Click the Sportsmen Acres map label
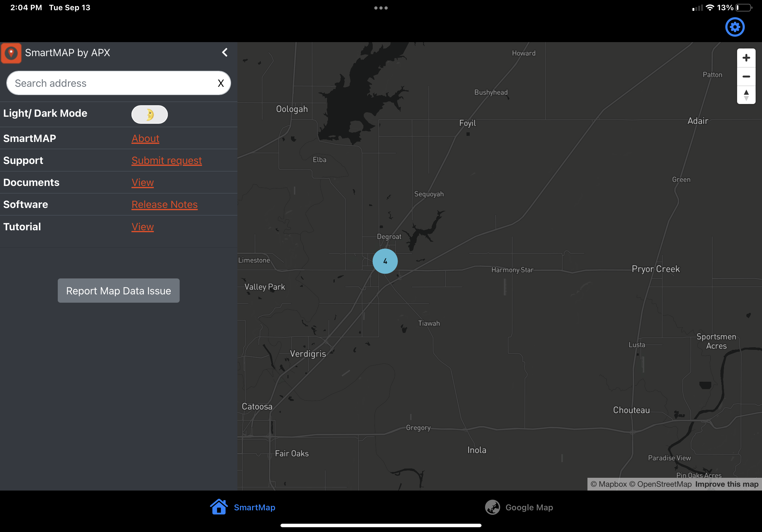 click(x=716, y=341)
